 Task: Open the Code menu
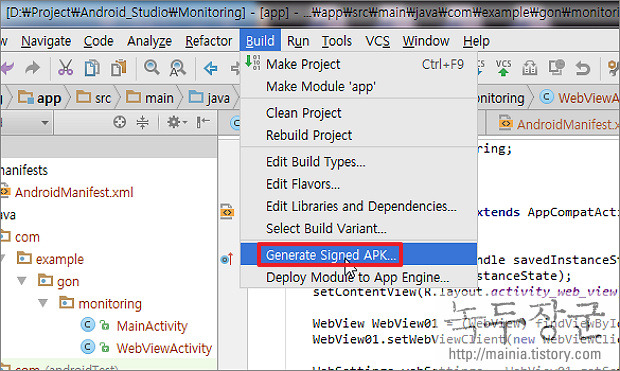coord(98,41)
